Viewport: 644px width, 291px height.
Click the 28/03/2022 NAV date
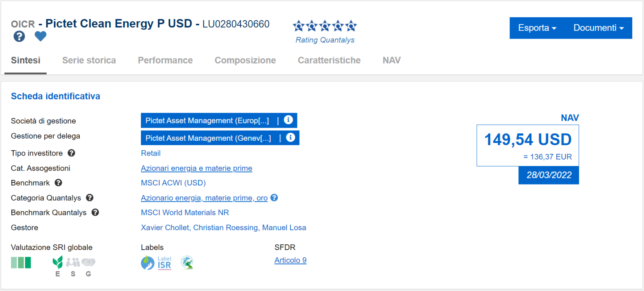[x=549, y=175]
